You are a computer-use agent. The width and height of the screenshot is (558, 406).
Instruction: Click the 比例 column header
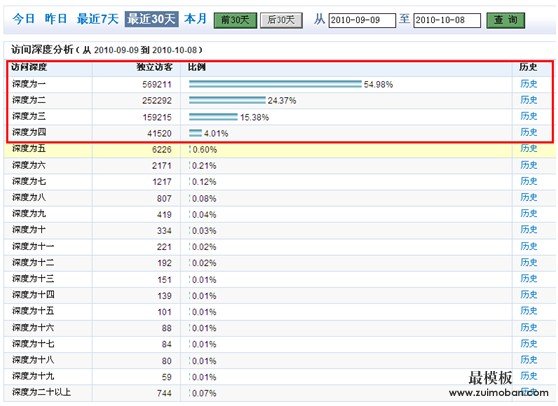click(197, 67)
